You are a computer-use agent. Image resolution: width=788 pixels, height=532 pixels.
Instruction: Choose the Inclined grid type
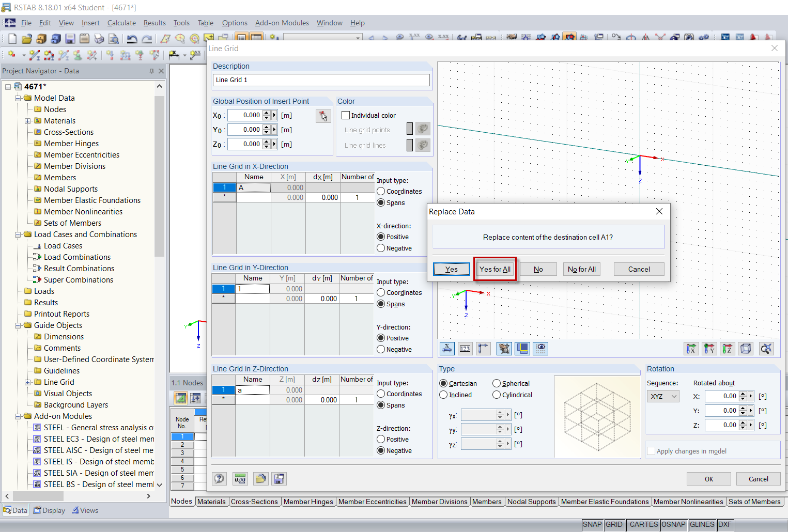[x=443, y=395]
